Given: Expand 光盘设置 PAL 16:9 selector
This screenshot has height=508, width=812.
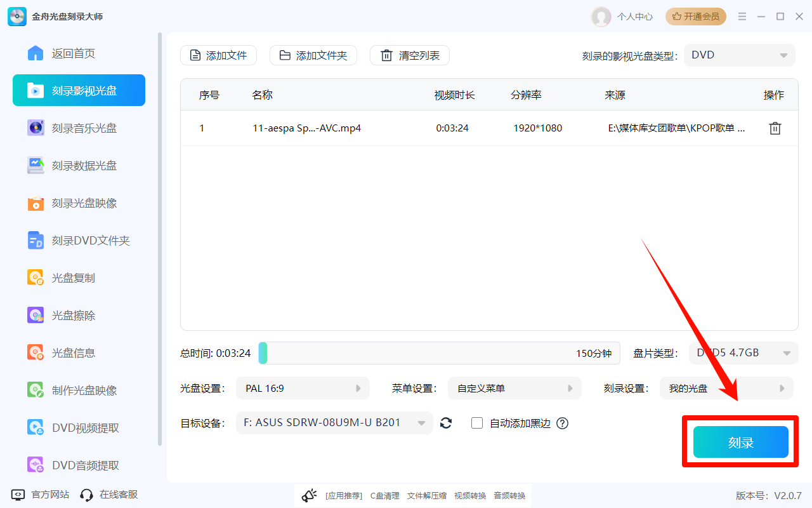Looking at the screenshot, I should click(x=303, y=388).
